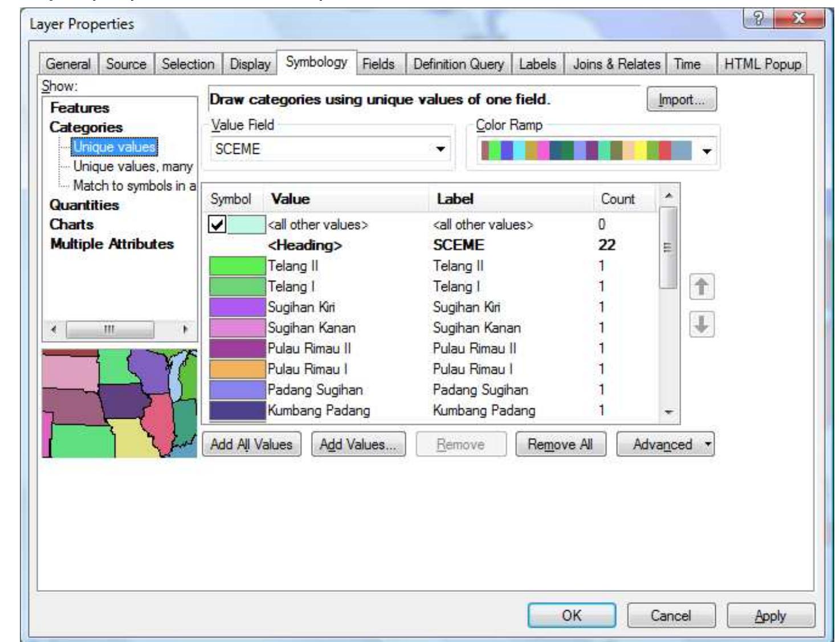Click the Telang I symbol swatch
The height and width of the screenshot is (642, 840).
[237, 287]
